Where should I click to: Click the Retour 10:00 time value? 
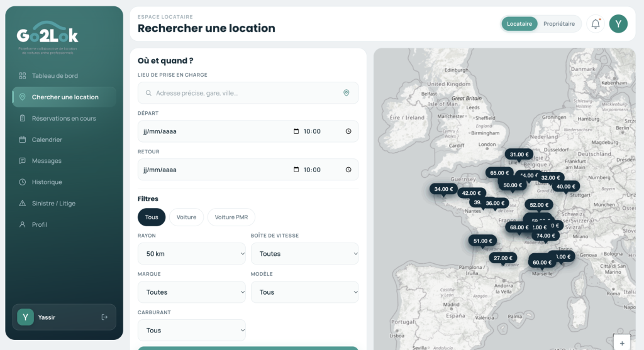(312, 170)
